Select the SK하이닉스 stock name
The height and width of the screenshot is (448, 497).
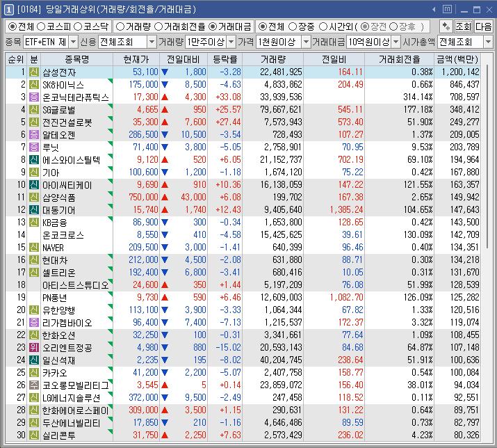click(x=63, y=85)
